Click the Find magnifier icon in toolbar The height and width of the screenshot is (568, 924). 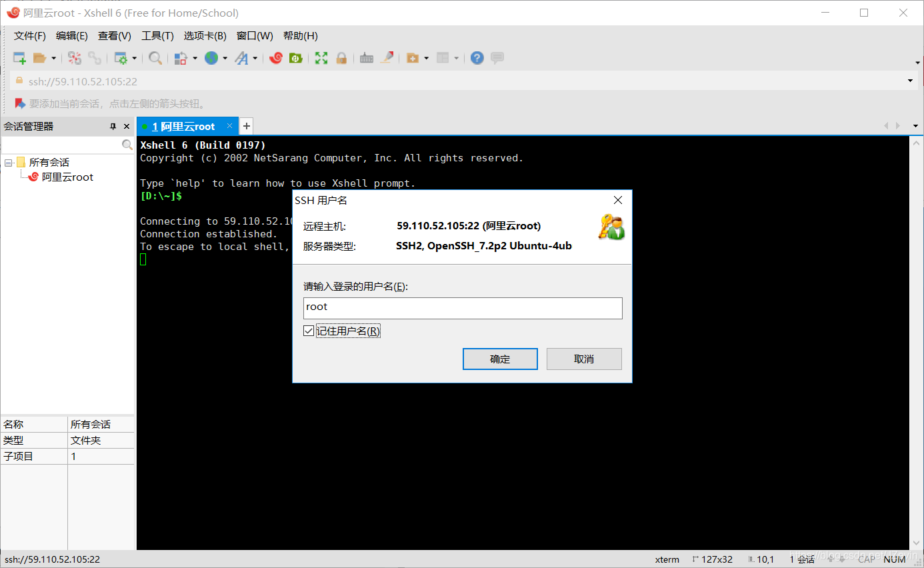pos(155,58)
